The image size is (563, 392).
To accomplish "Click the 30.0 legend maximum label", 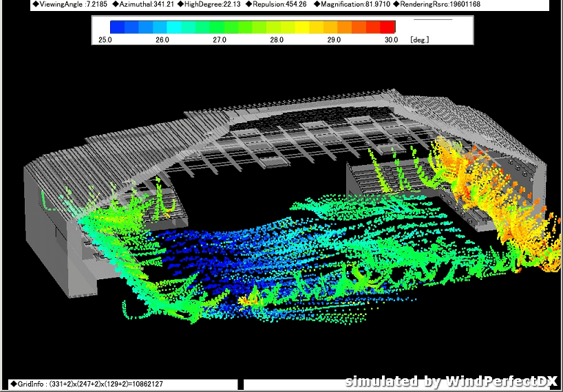I will pos(390,40).
